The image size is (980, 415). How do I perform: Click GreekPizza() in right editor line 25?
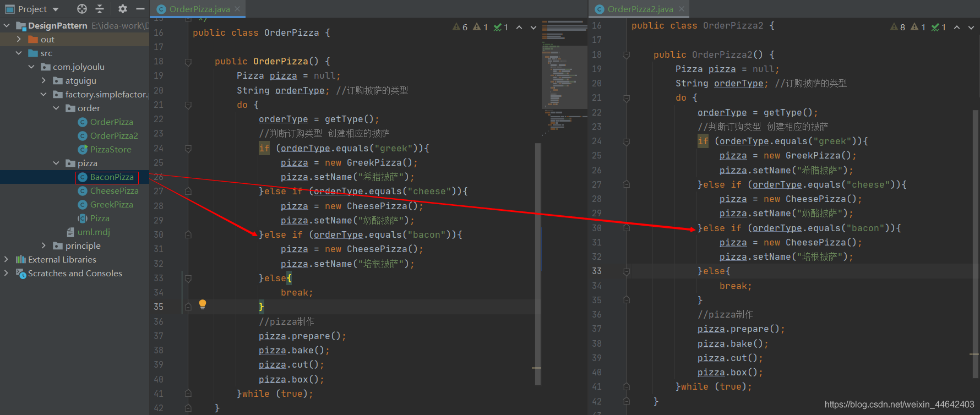tap(818, 155)
